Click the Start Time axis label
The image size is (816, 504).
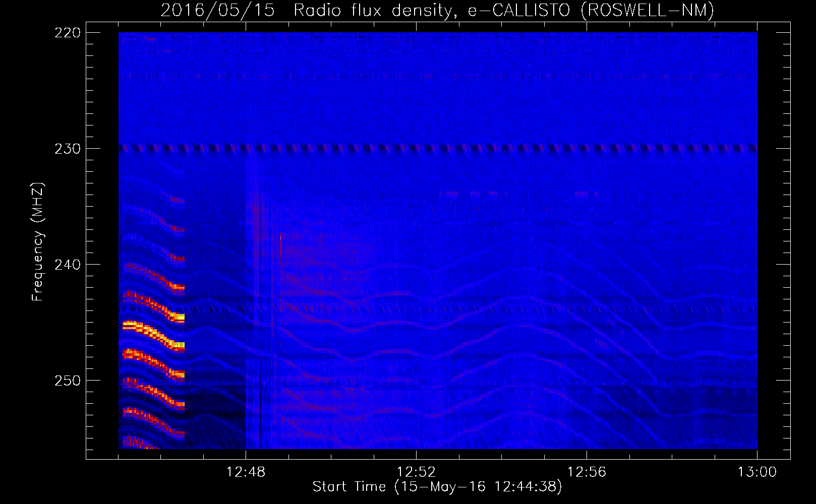(437, 487)
